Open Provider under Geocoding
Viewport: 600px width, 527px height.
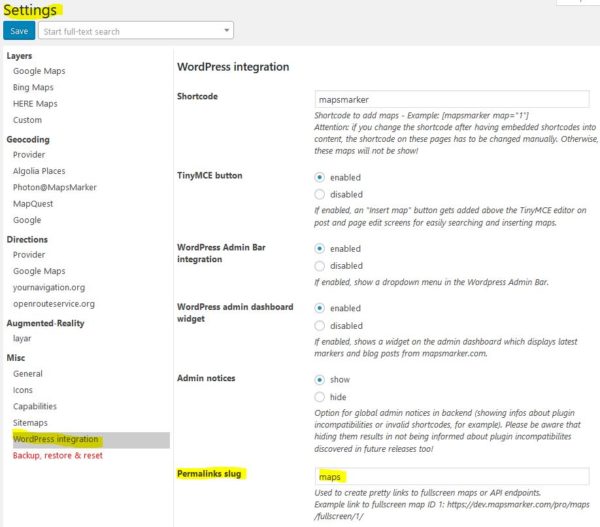point(29,155)
